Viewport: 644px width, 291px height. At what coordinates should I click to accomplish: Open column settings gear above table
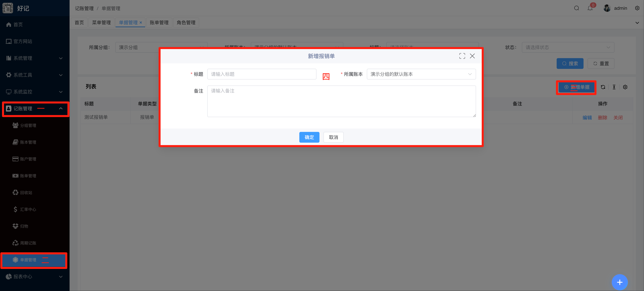tap(625, 87)
